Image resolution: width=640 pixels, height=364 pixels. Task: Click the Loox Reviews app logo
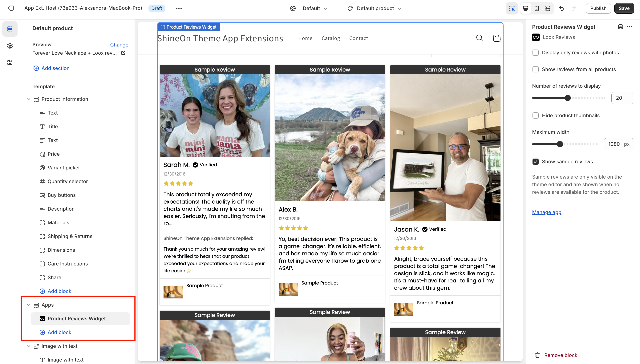pos(536,37)
